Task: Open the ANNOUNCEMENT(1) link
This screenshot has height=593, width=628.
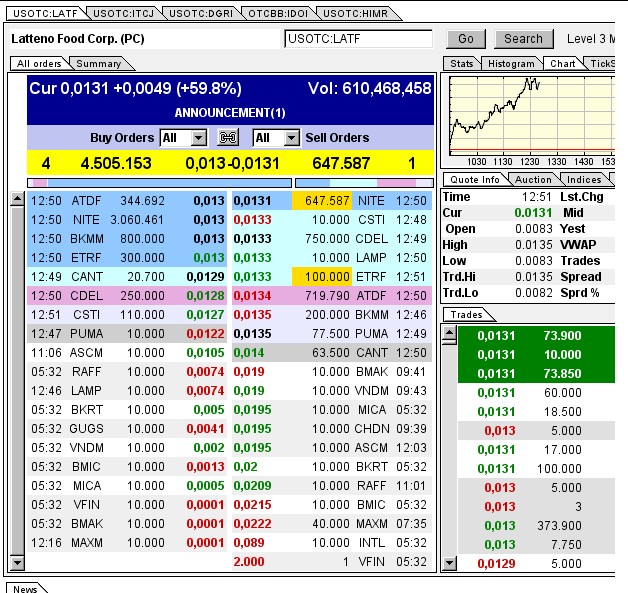Action: click(230, 113)
